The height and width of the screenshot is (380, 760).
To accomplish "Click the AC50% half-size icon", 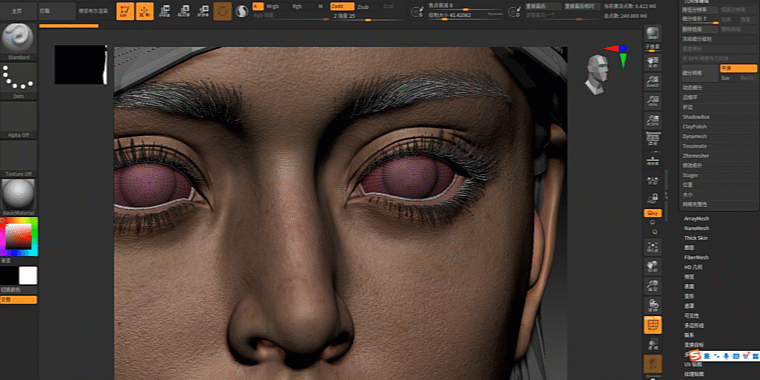I will (x=652, y=120).
